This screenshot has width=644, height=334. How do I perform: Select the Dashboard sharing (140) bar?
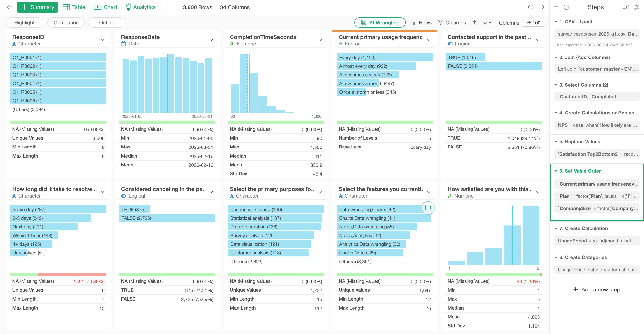coord(276,209)
